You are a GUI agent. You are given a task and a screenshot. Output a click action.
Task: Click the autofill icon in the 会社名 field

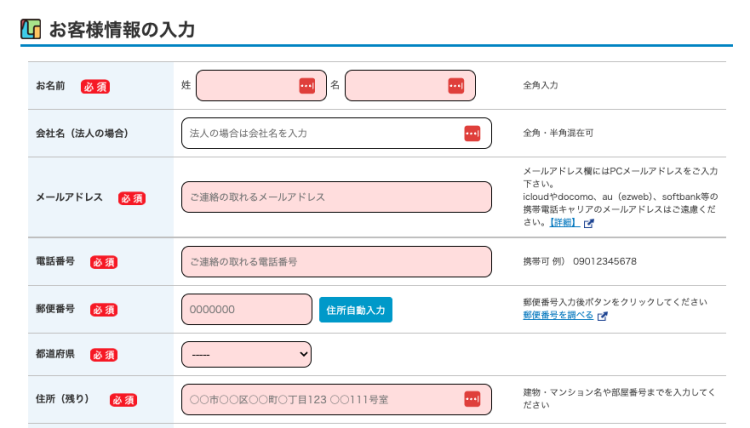coord(472,133)
